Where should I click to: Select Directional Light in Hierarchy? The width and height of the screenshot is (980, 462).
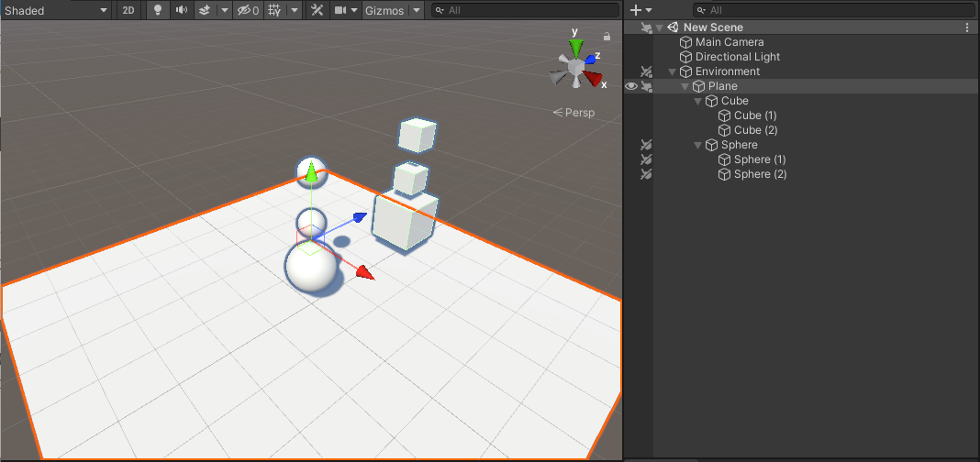(x=738, y=57)
